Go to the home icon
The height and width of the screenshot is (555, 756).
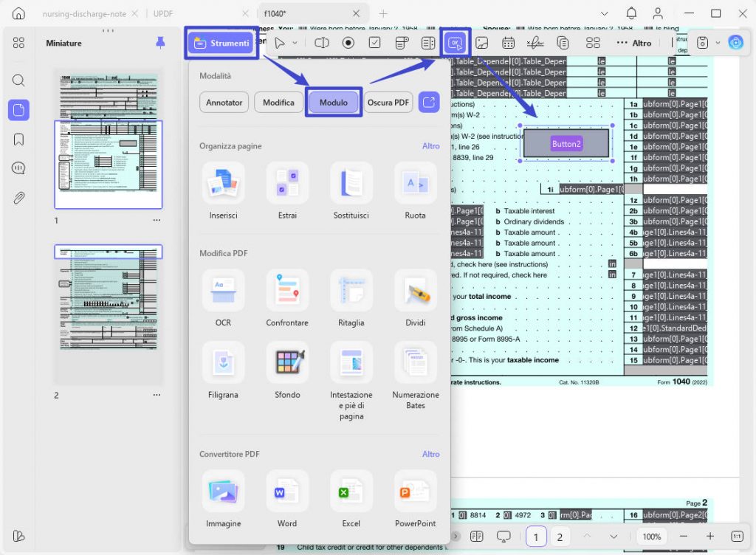18,13
